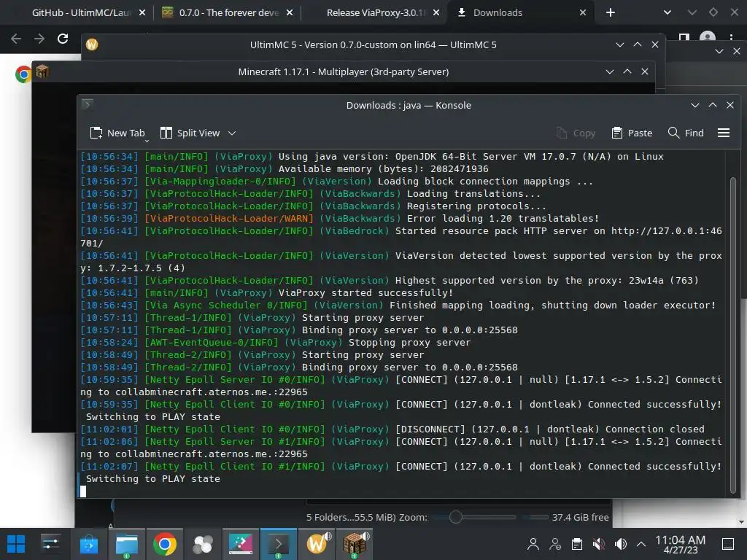
Task: Select the Downloads browser tab
Action: tap(498, 13)
